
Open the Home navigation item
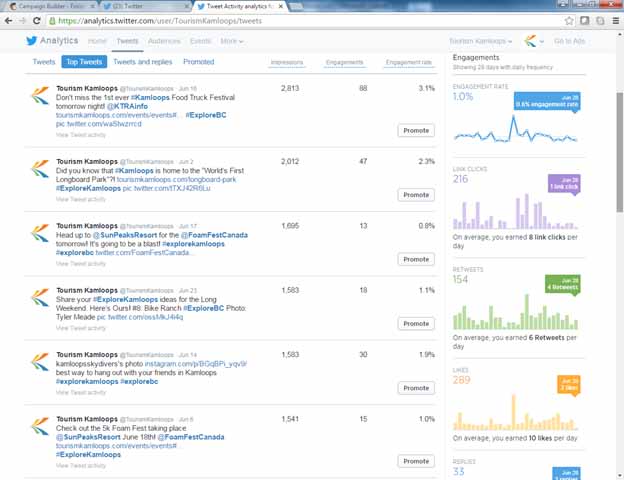97,41
